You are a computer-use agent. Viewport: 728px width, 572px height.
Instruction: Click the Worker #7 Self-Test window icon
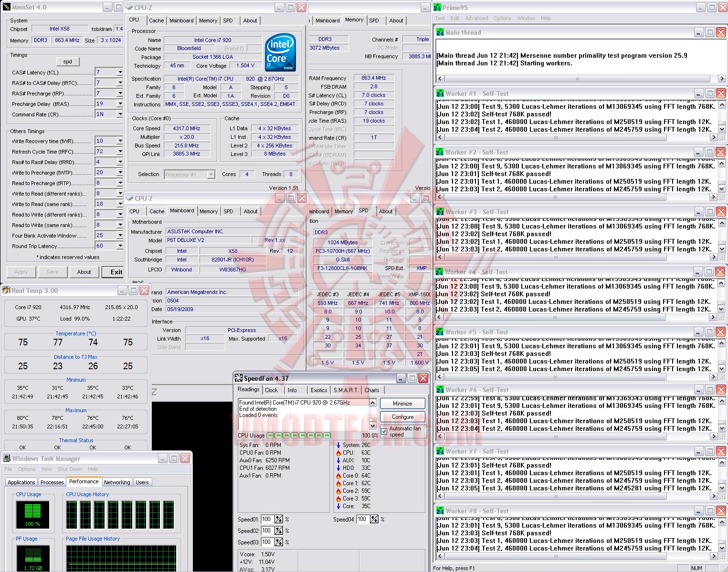pos(440,451)
